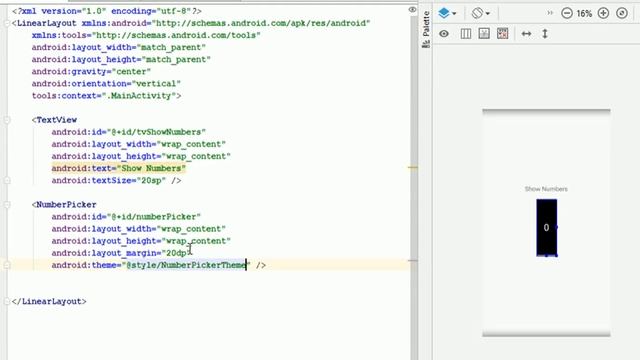
Task: Click the eye inspection icon above editor scrollbar
Action: [x=412, y=9]
